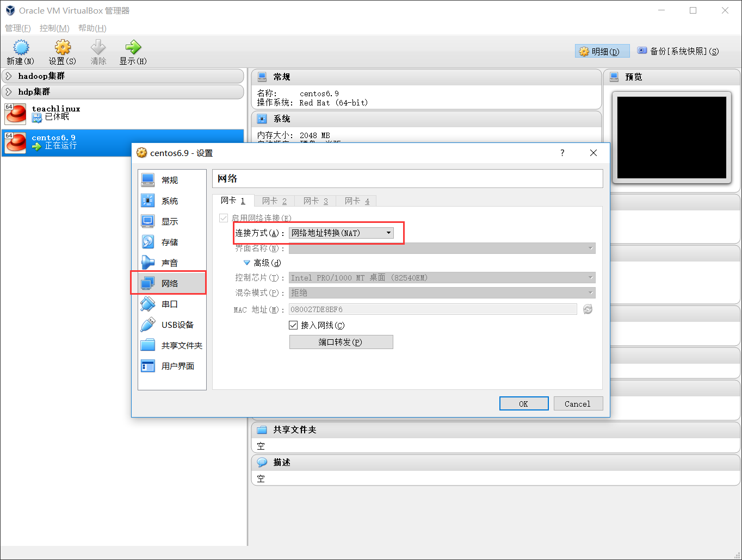Switch to the 网卡 2 tab
The width and height of the screenshot is (742, 560).
[274, 201]
